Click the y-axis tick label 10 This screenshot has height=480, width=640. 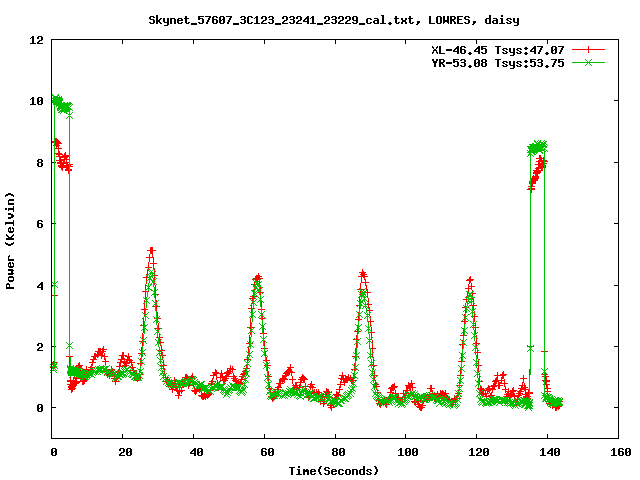click(36, 101)
